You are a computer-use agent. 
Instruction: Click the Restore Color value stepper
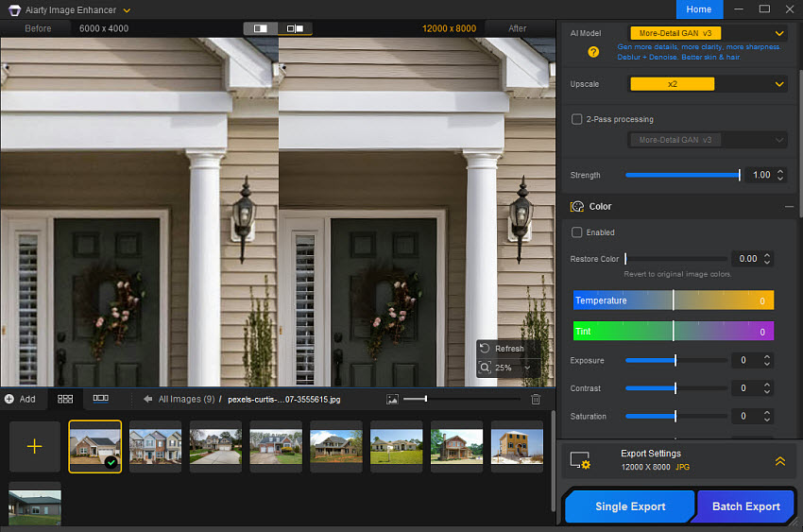click(767, 259)
